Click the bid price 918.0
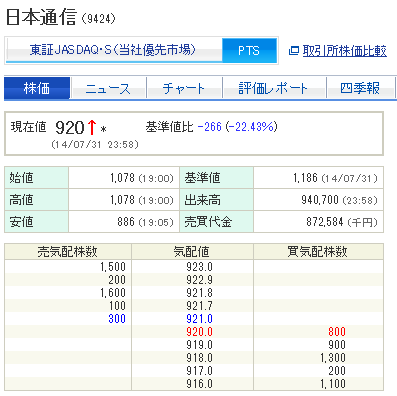Image resolution: width=397 pixels, height=396 pixels. [x=199, y=358]
